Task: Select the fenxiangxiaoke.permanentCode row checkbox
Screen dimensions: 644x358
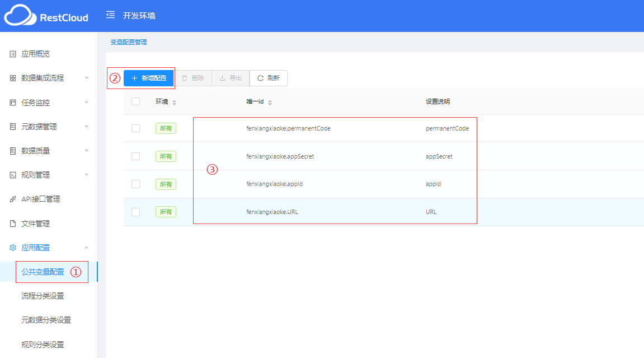Action: [x=135, y=128]
